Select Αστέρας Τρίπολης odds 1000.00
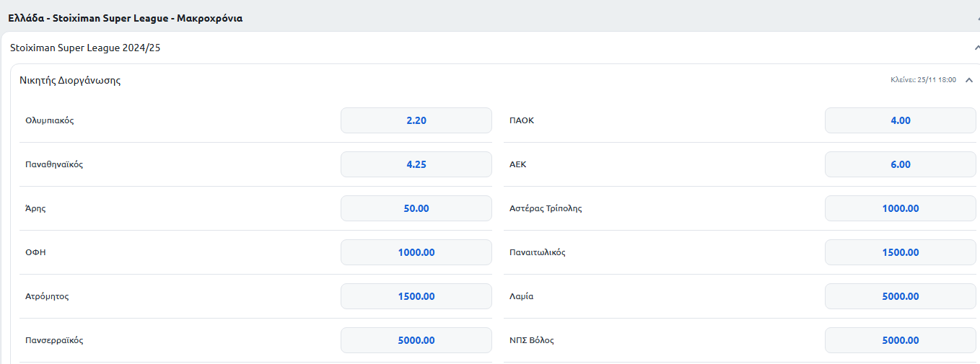This screenshot has width=980, height=364. (901, 208)
